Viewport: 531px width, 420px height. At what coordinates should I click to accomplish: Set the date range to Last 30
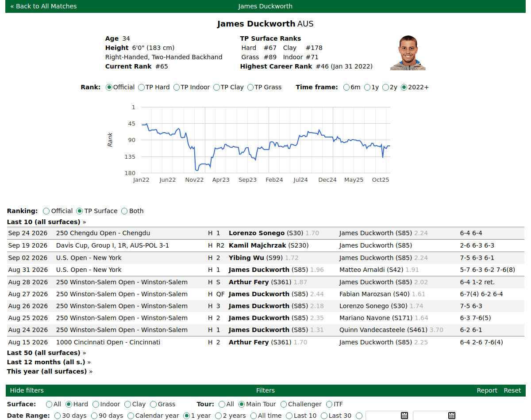pyautogui.click(x=324, y=416)
